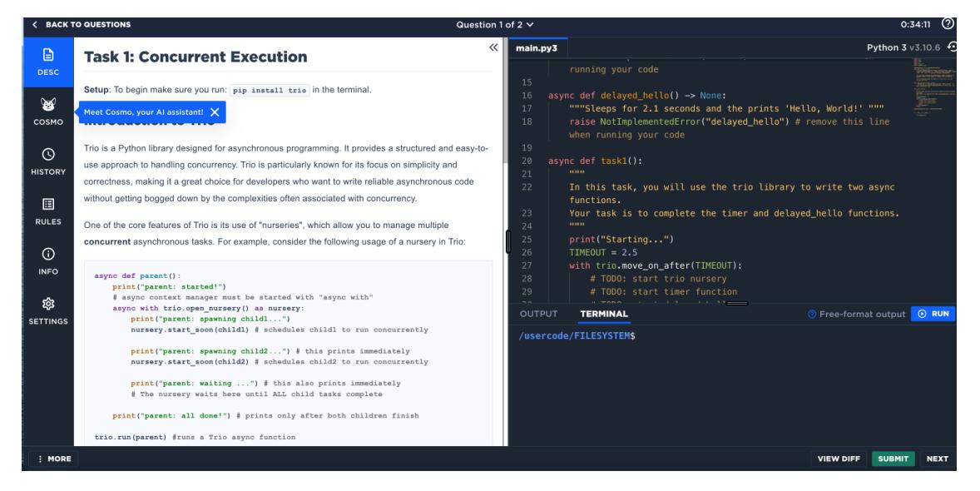Click line 27 trio.move_on_after statement
This screenshot has height=491, width=980.
[x=656, y=265]
